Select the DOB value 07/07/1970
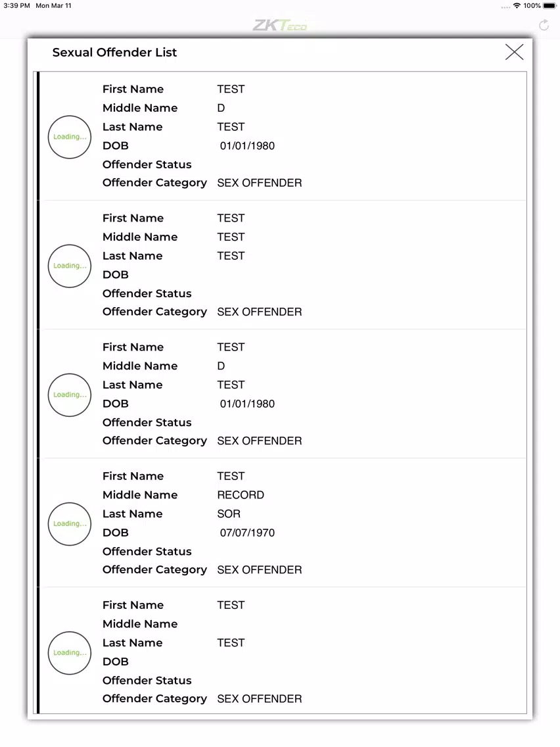Screen dimensions: 560x747 247,533
